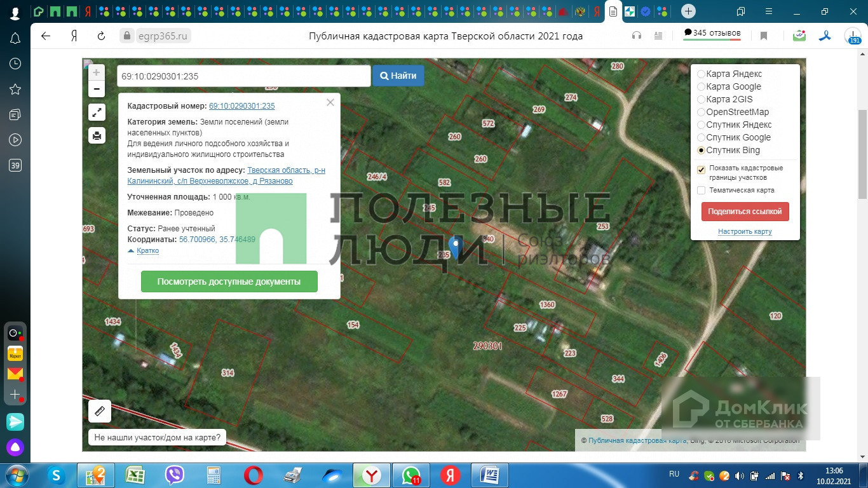This screenshot has height=488, width=868.
Task: Open WhatsApp from the taskbar
Action: 411,475
